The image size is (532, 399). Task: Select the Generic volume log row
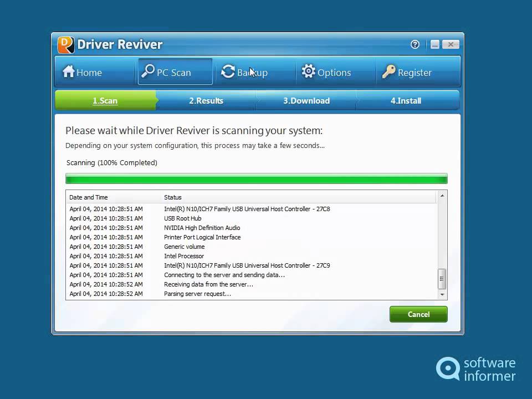tap(251, 247)
